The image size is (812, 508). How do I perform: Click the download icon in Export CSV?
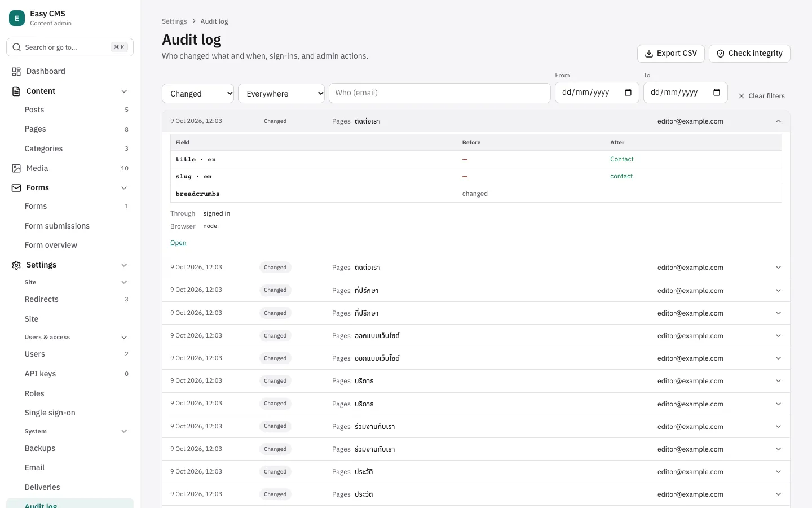pyautogui.click(x=649, y=54)
